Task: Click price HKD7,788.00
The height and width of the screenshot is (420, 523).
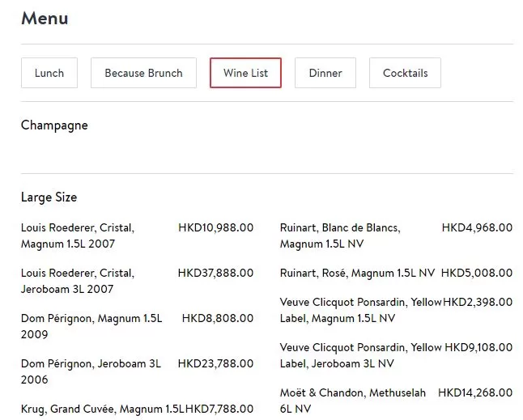Action: coord(219,409)
